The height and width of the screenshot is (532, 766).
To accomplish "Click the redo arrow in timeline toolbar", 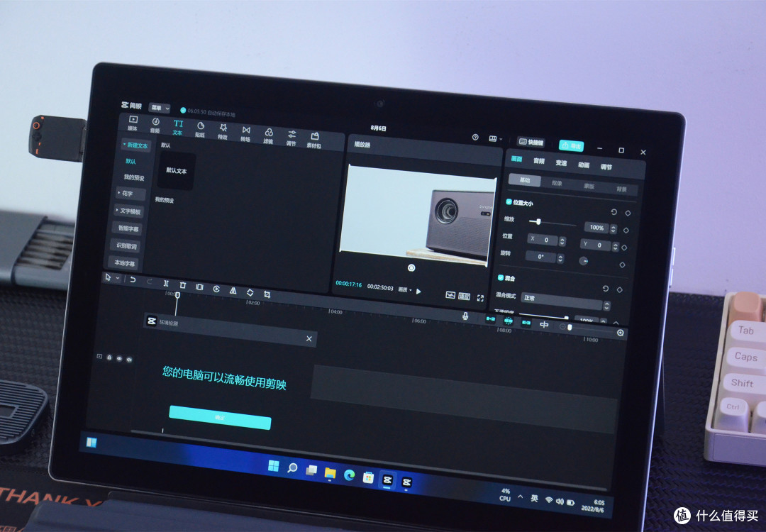I will 149,282.
